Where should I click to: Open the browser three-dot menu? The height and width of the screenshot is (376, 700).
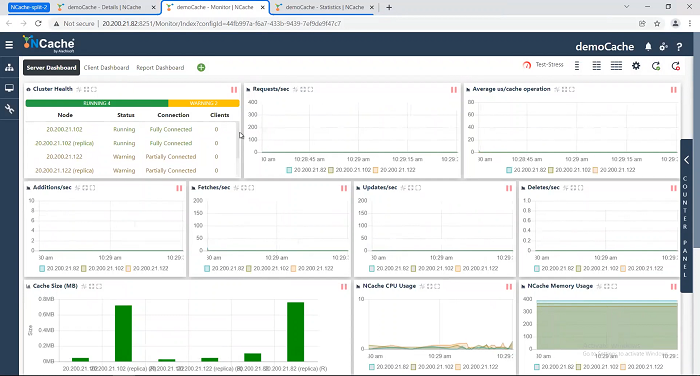(x=690, y=23)
